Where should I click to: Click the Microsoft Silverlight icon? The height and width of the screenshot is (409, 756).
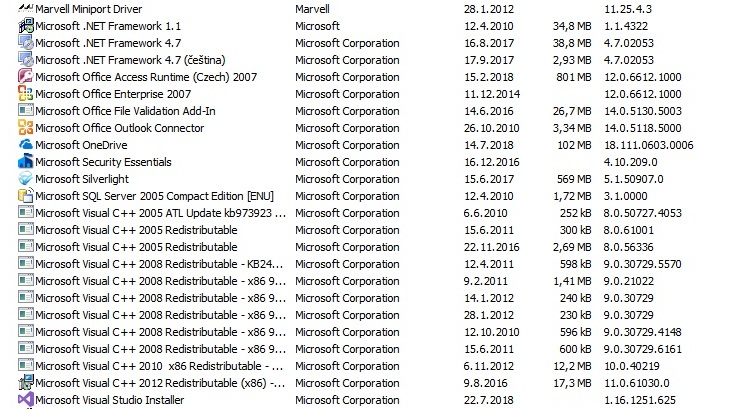click(x=26, y=179)
